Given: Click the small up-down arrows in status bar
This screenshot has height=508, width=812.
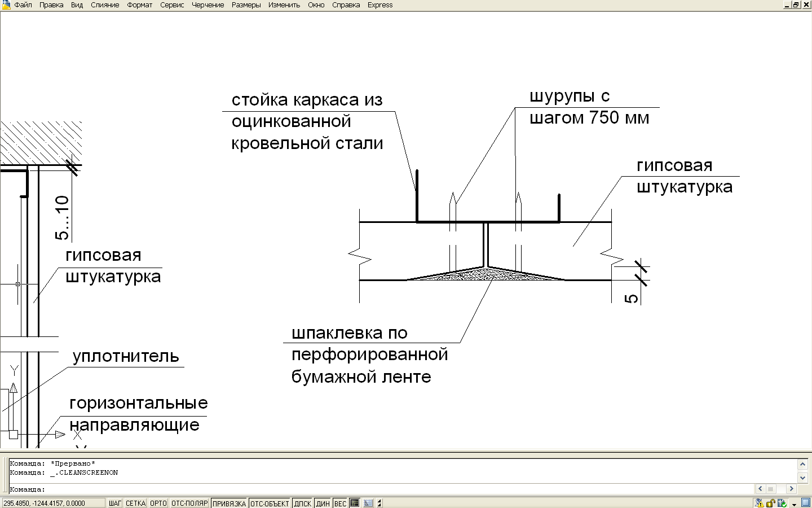Looking at the screenshot, I should click(x=379, y=503).
